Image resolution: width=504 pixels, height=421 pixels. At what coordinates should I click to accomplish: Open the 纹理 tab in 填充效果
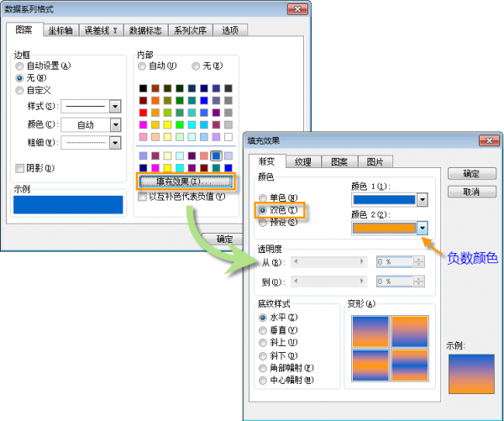(x=303, y=161)
